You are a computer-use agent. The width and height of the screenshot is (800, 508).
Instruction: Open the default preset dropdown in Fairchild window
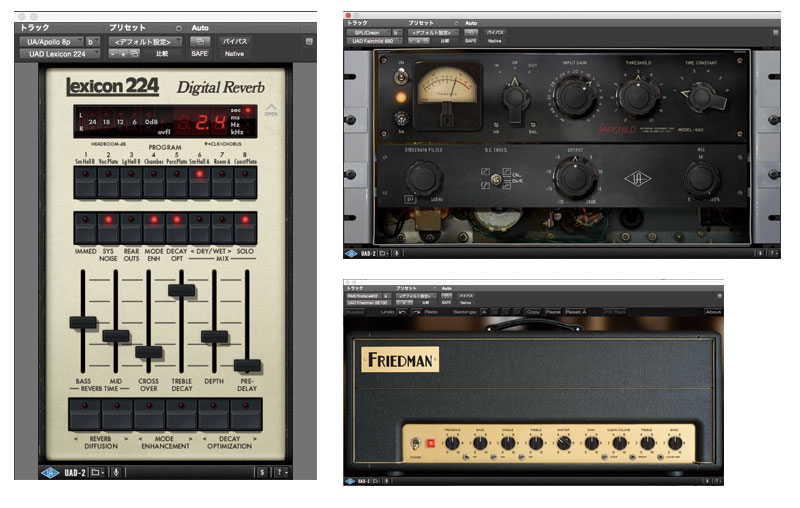coord(433,32)
